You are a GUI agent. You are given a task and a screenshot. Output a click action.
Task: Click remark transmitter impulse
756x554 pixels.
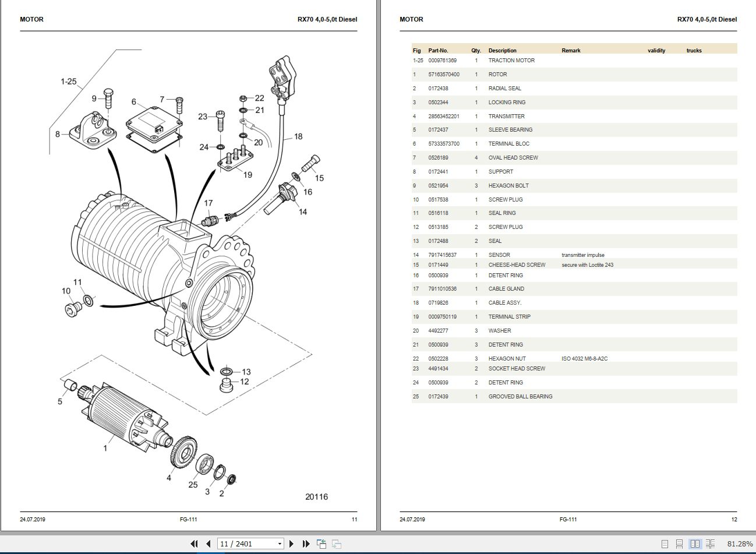click(x=583, y=255)
